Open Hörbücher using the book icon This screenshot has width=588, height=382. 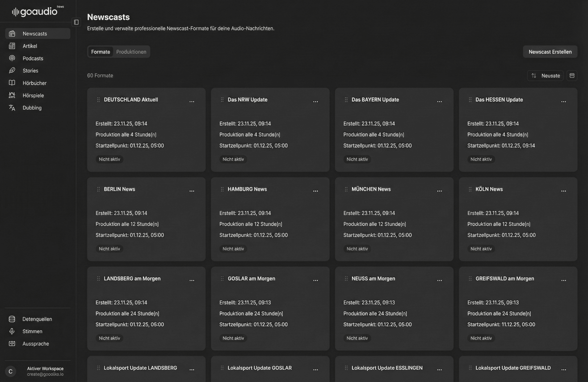point(12,83)
